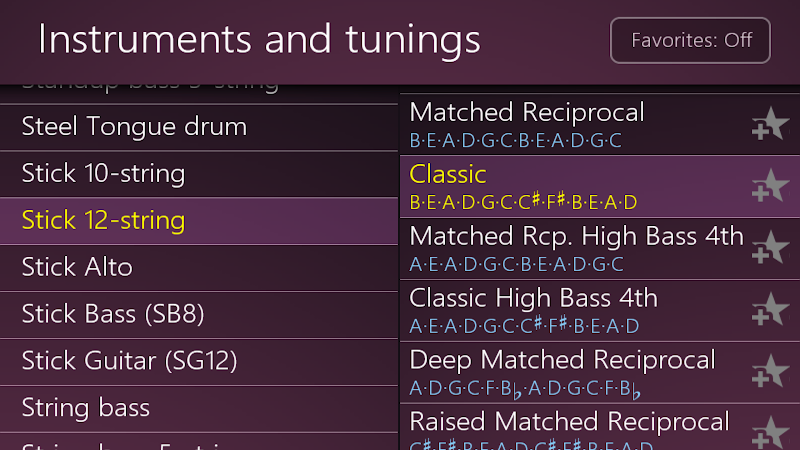Select Steel Tongue drum instrument
The width and height of the screenshot is (800, 450).
(199, 127)
